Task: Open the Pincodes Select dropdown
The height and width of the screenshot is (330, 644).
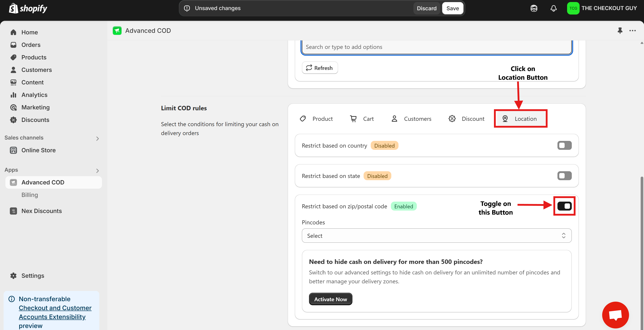Action: (x=436, y=236)
